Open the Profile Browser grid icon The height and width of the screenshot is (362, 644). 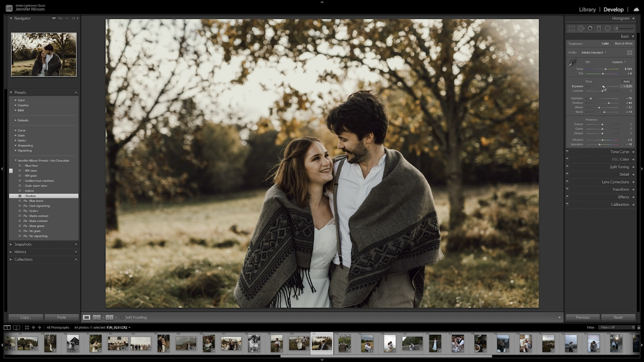(x=629, y=53)
